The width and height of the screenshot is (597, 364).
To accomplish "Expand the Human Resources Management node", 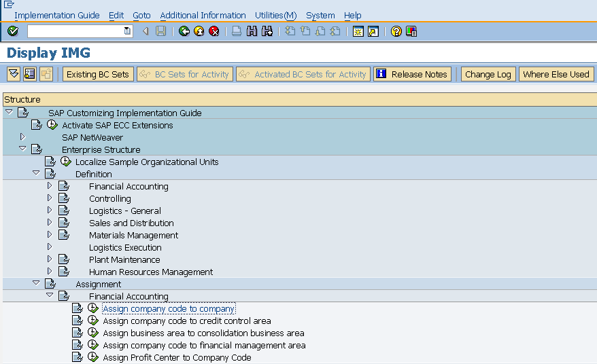I will click(x=50, y=271).
